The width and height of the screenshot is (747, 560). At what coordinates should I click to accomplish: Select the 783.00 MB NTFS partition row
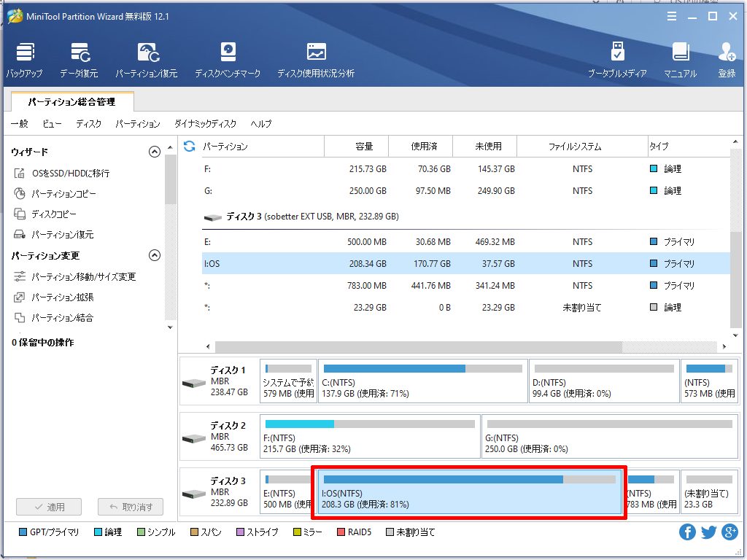tap(466, 286)
